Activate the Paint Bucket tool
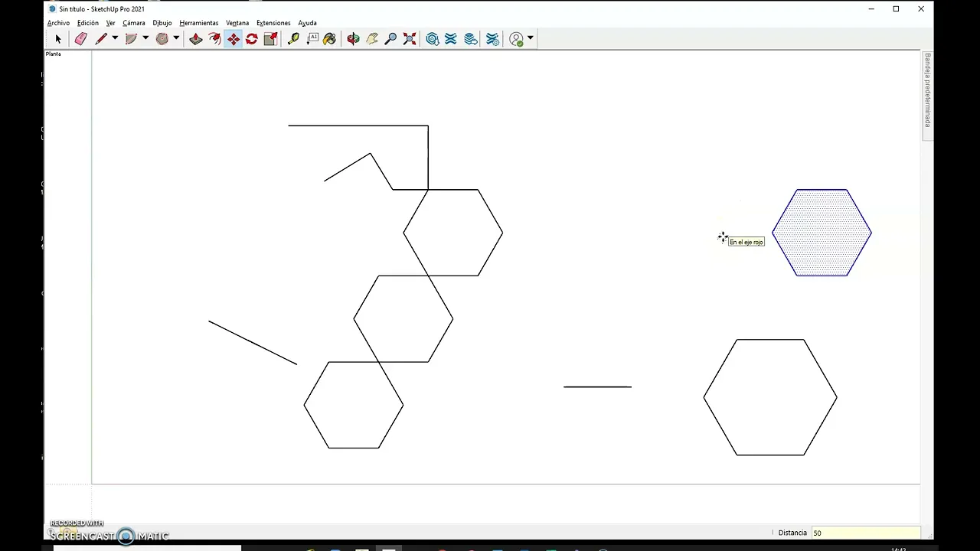Viewport: 980px width, 551px height. 330,39
